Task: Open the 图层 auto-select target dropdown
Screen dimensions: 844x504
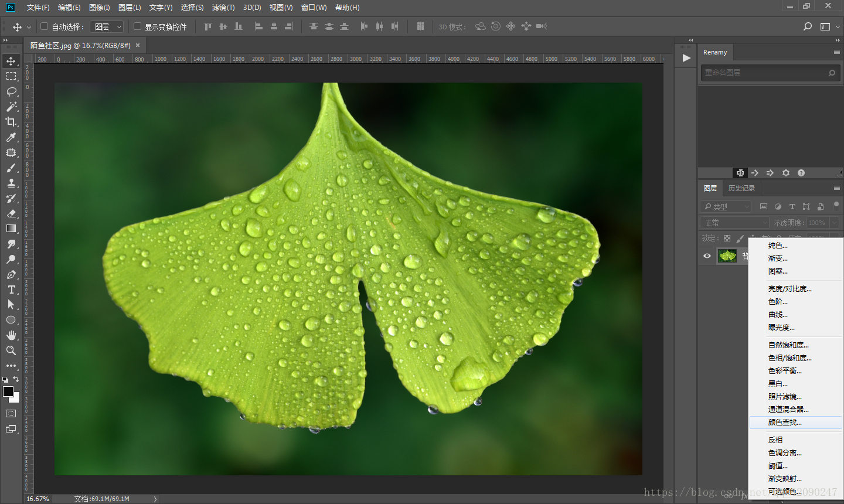Action: click(107, 27)
